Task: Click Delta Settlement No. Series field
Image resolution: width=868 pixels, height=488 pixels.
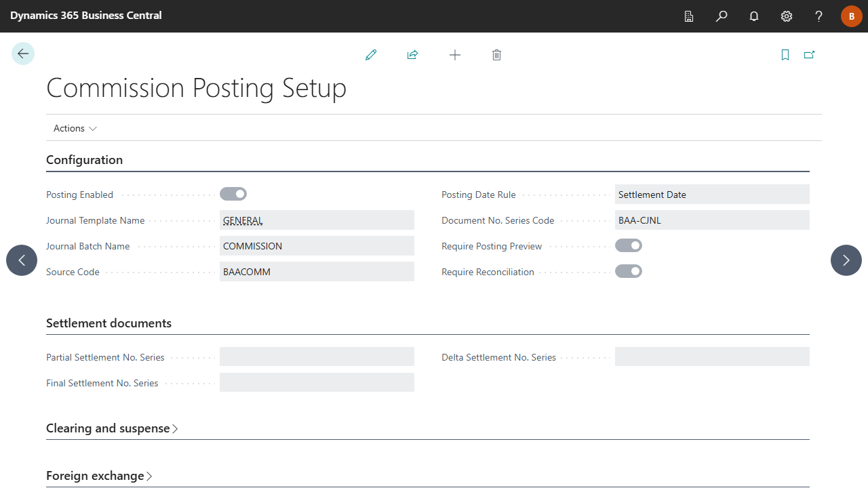Action: pyautogui.click(x=712, y=357)
